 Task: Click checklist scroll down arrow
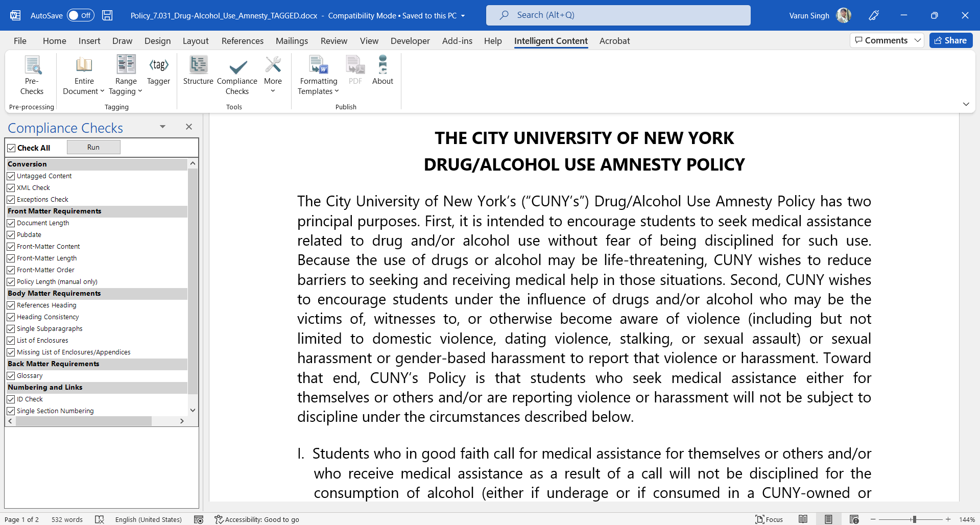tap(193, 410)
